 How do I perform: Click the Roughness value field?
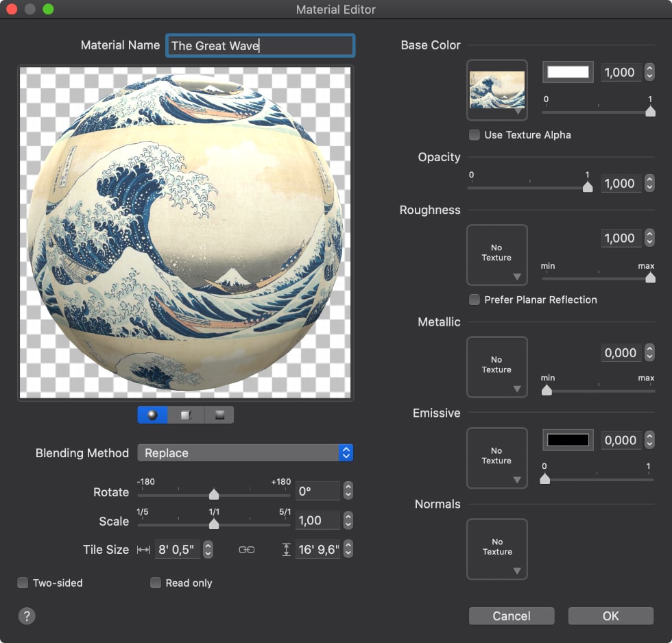621,238
